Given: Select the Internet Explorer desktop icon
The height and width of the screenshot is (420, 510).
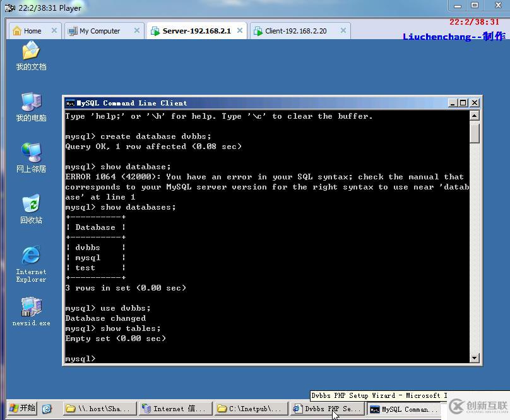Looking at the screenshot, I should pyautogui.click(x=31, y=264).
